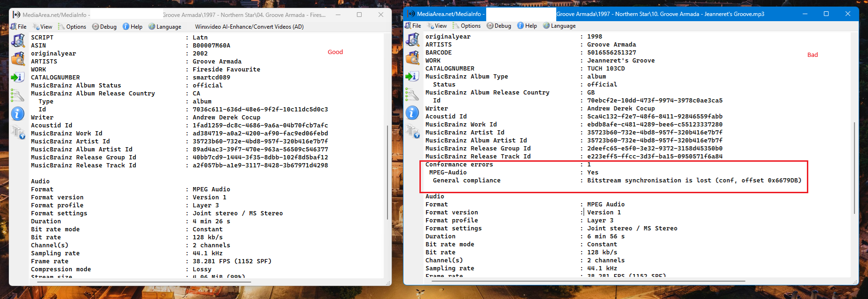The height and width of the screenshot is (299, 868).
Task: Open Help menu in Jeanneret's Groove window
Action: click(x=527, y=26)
